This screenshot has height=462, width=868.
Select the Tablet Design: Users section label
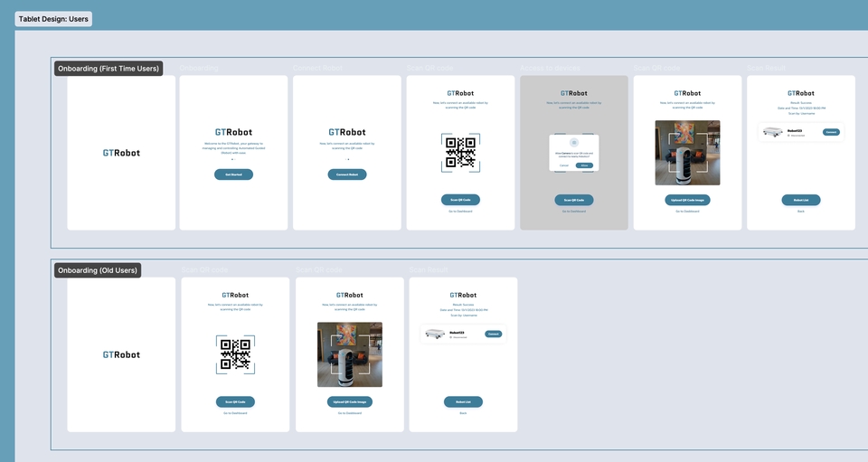point(53,19)
